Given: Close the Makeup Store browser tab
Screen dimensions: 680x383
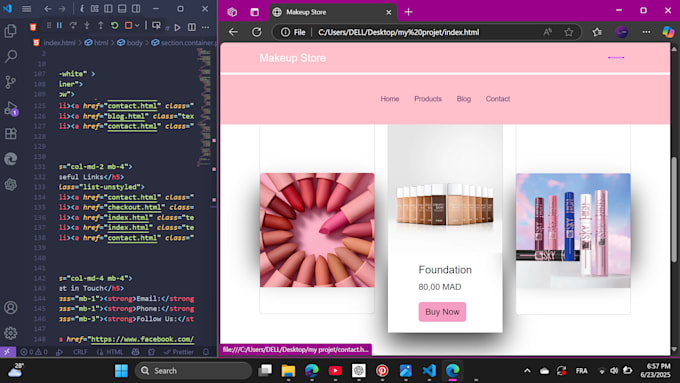Looking at the screenshot, I should (389, 12).
